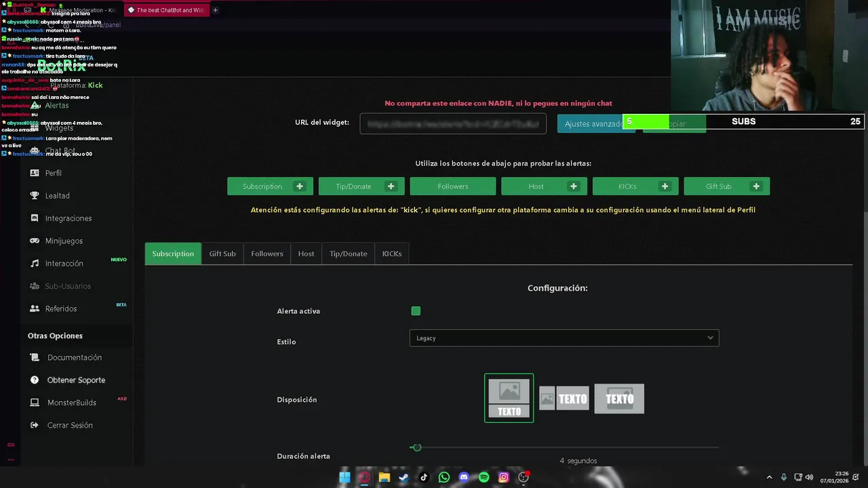This screenshot has height=488, width=868.
Task: Open the Perfil section icon in sidebar
Action: pyautogui.click(x=35, y=173)
